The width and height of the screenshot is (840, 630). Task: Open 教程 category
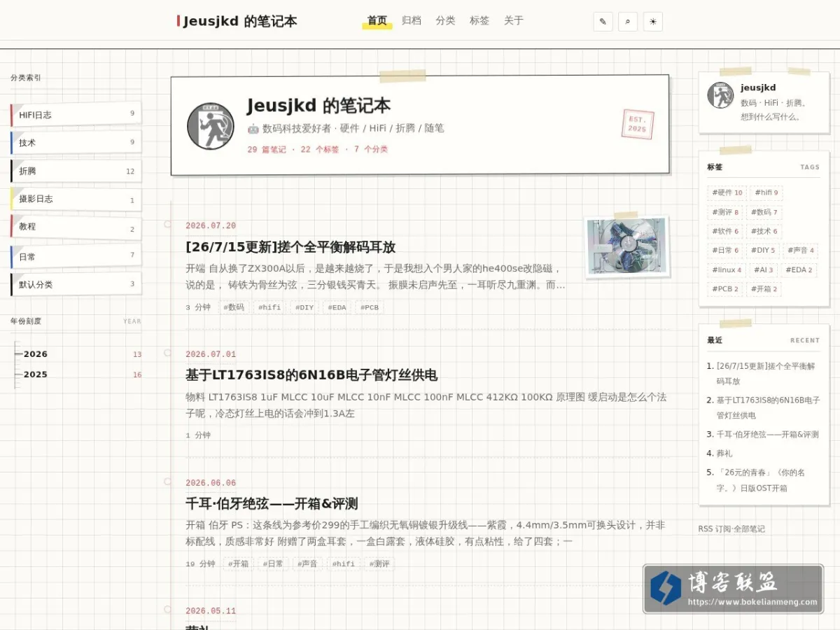click(76, 227)
